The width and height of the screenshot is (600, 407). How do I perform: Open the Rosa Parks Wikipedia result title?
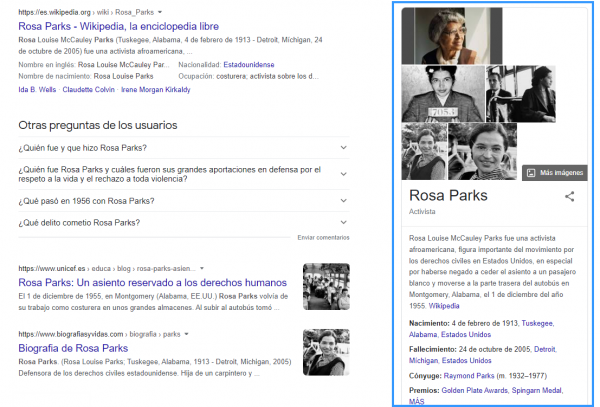(x=118, y=26)
